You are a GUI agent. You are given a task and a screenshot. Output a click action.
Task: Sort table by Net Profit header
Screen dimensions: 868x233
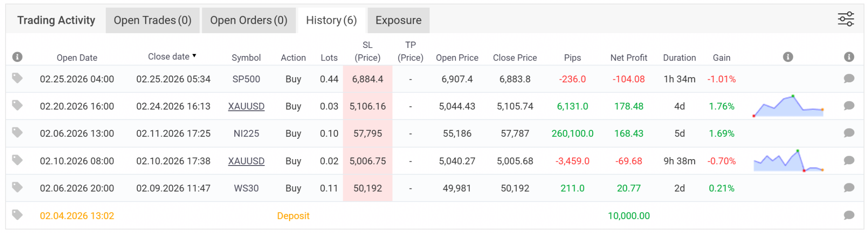(629, 58)
